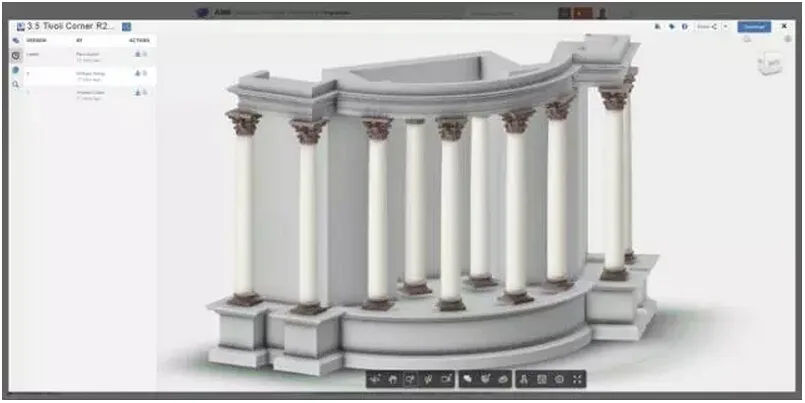This screenshot has width=805, height=403.
Task: Expand the dropdown arrow next to Share
Action: pos(725,27)
